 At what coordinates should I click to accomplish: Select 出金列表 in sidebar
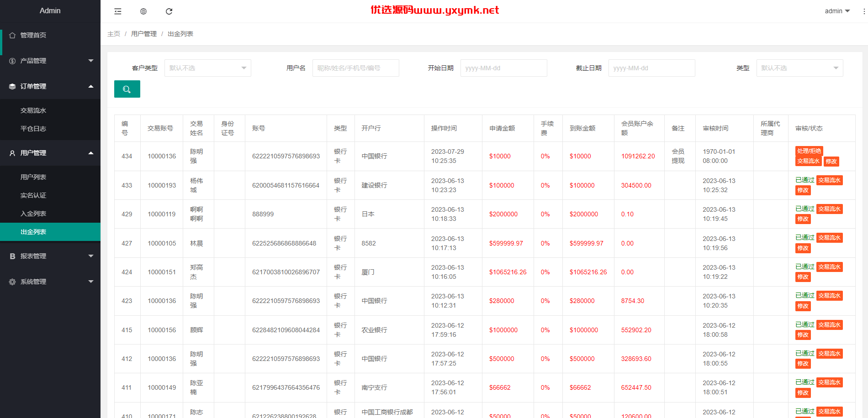point(50,232)
